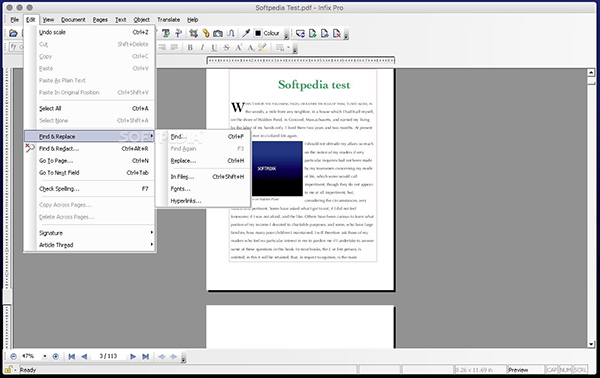Open the File menu
Viewport: 600px width, 378px height.
coord(15,20)
